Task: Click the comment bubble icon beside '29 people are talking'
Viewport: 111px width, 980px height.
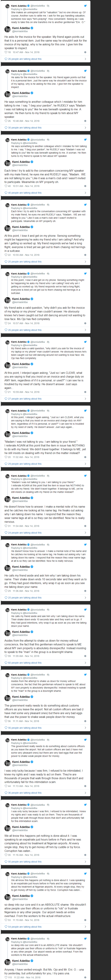Action: pos(6,464)
